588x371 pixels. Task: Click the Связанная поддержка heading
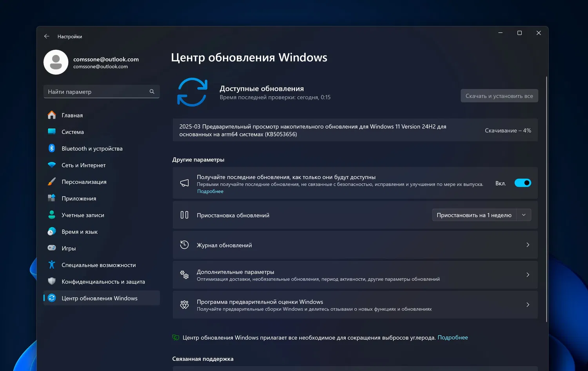(x=203, y=359)
